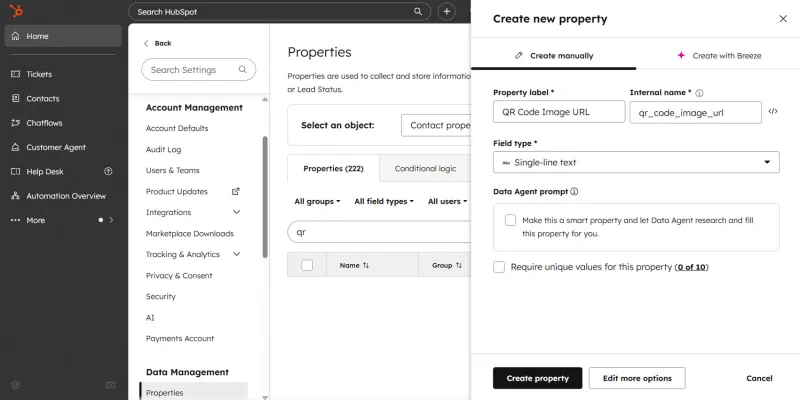Open Payments Account settings
Viewport: 800px width, 400px height.
(x=180, y=339)
